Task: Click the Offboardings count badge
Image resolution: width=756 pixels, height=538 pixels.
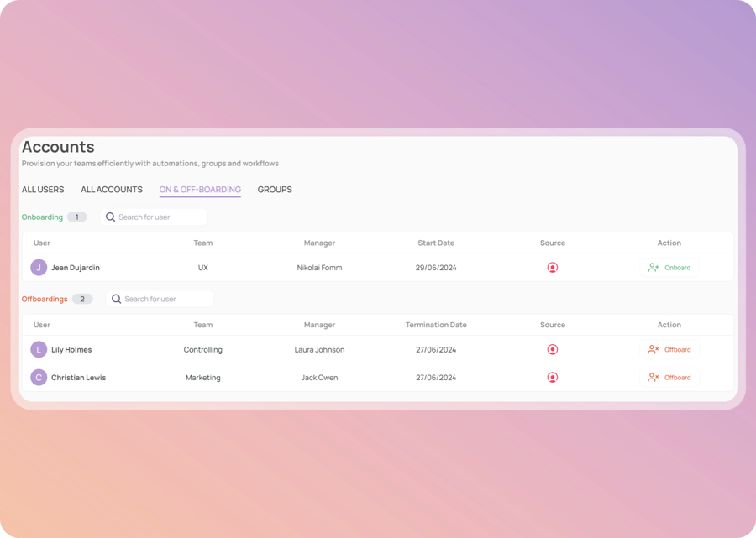Action: tap(82, 299)
